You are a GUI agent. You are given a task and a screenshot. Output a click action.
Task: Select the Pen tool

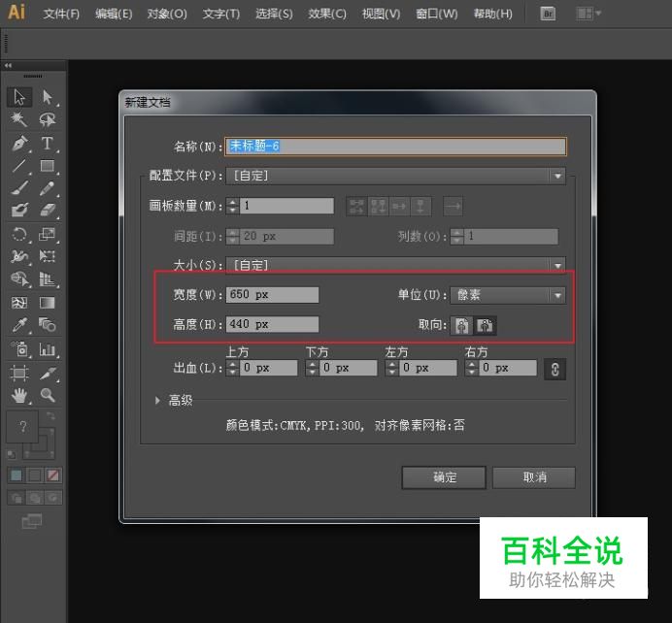[x=19, y=143]
